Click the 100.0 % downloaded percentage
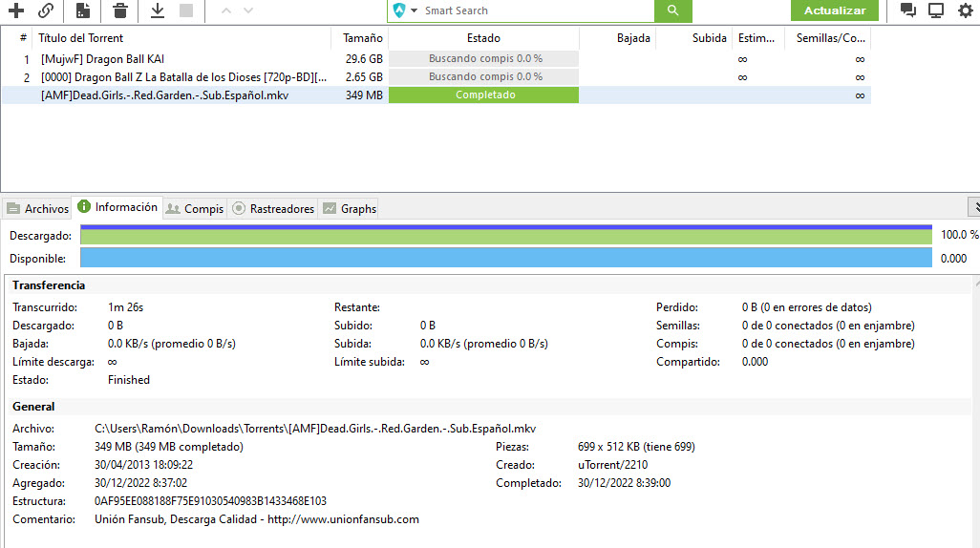Viewport: 980px width, 548px height. (959, 235)
